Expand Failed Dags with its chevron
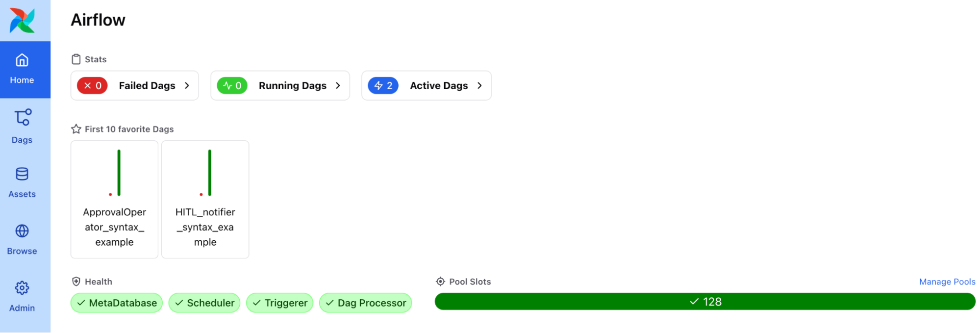Image resolution: width=980 pixels, height=333 pixels. click(187, 86)
